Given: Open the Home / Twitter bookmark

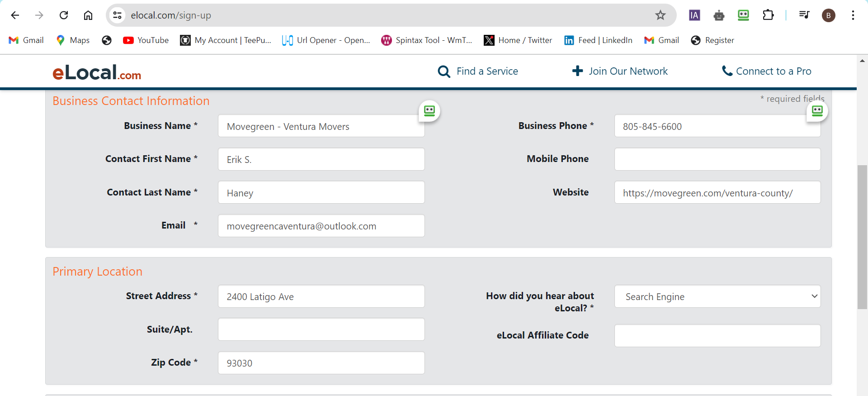Looking at the screenshot, I should click(518, 40).
